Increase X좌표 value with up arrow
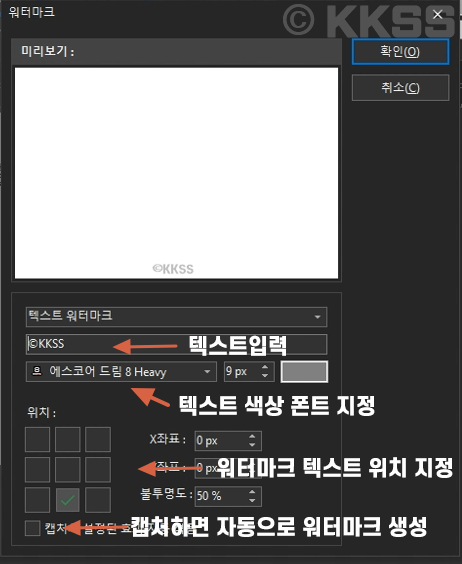Viewport: 462px width, 564px height. tap(252, 437)
